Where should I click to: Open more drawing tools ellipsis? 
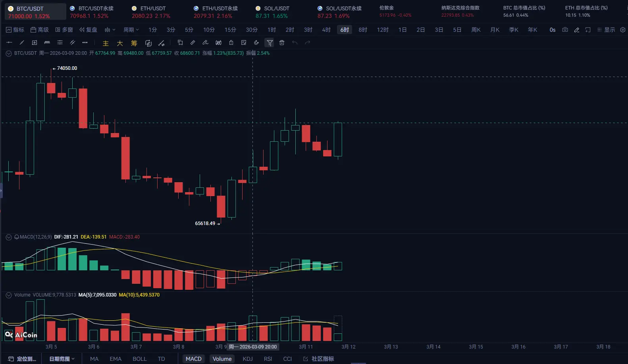coord(85,42)
